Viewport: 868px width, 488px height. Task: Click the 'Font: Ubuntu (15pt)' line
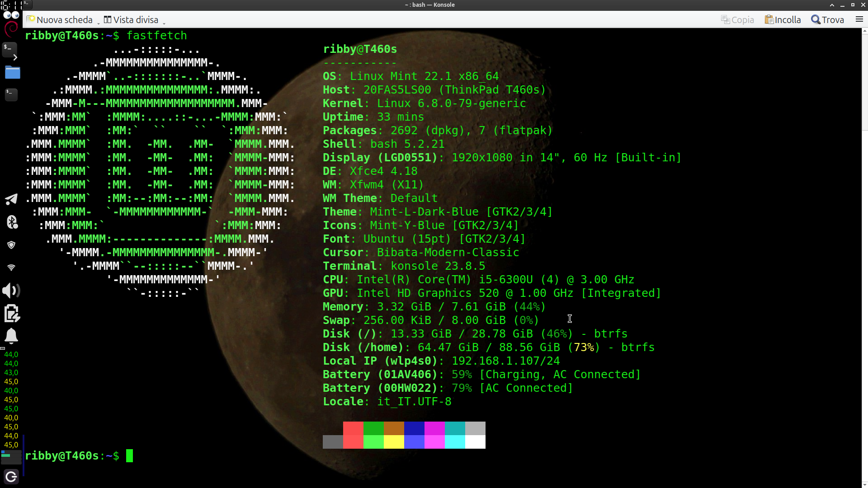tap(424, 239)
